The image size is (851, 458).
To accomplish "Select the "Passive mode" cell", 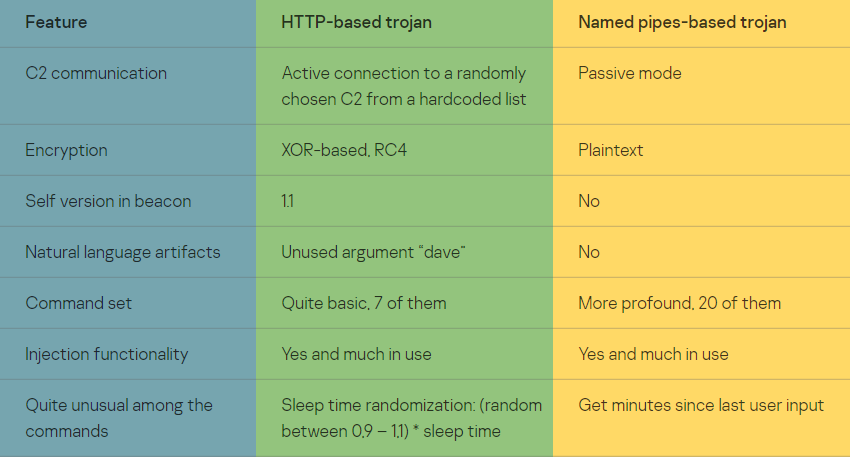I will [x=629, y=73].
